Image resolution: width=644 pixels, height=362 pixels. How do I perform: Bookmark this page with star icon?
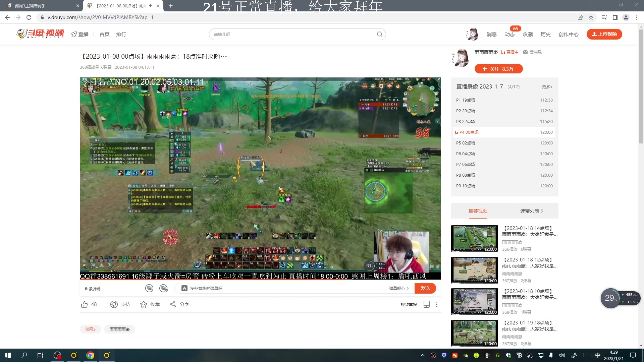591,17
